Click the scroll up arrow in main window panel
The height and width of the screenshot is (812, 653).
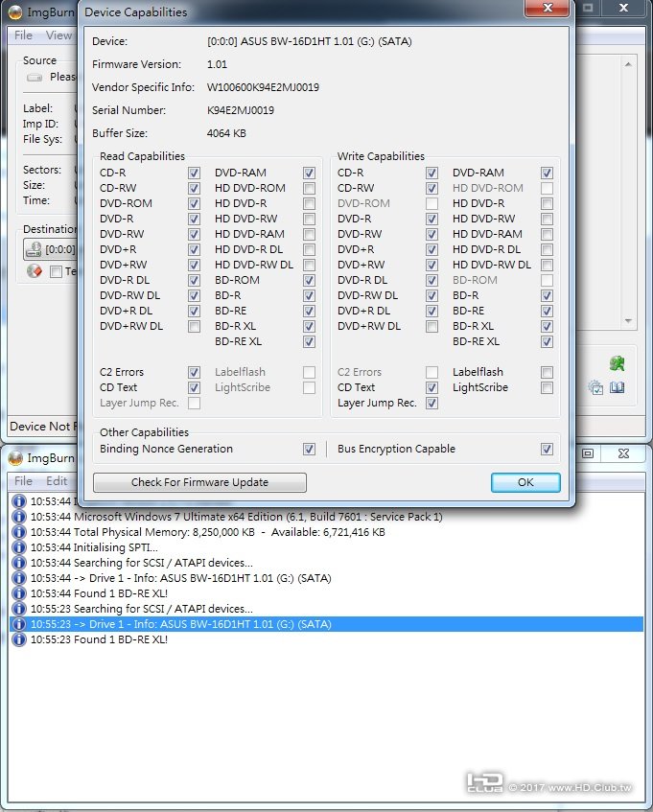pyautogui.click(x=628, y=65)
